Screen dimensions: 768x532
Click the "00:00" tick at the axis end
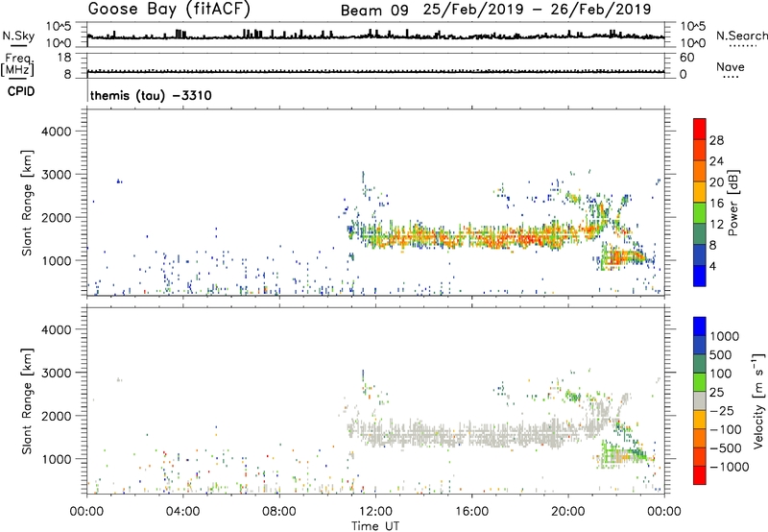pos(664,511)
